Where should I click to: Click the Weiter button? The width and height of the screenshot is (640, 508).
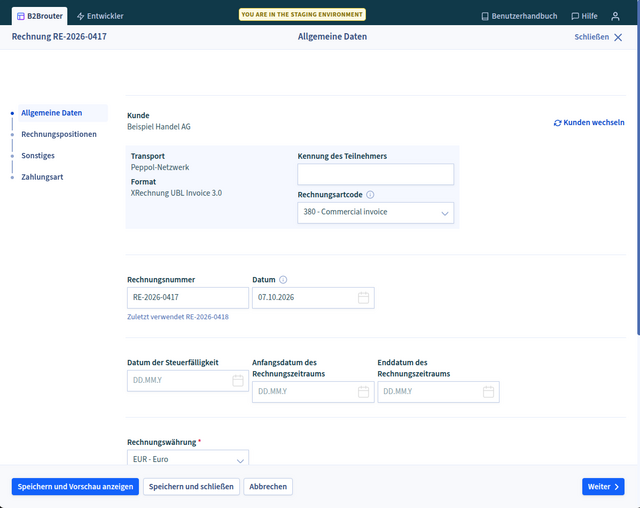pyautogui.click(x=603, y=486)
